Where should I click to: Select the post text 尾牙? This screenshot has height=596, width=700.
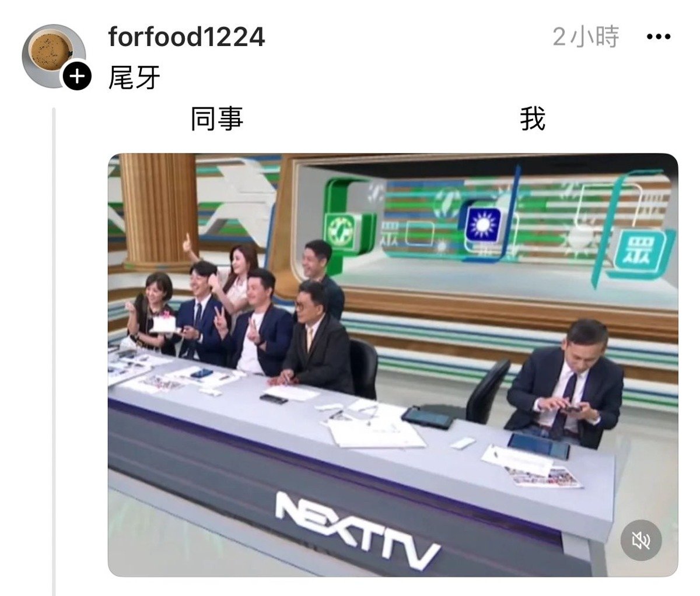click(x=134, y=77)
